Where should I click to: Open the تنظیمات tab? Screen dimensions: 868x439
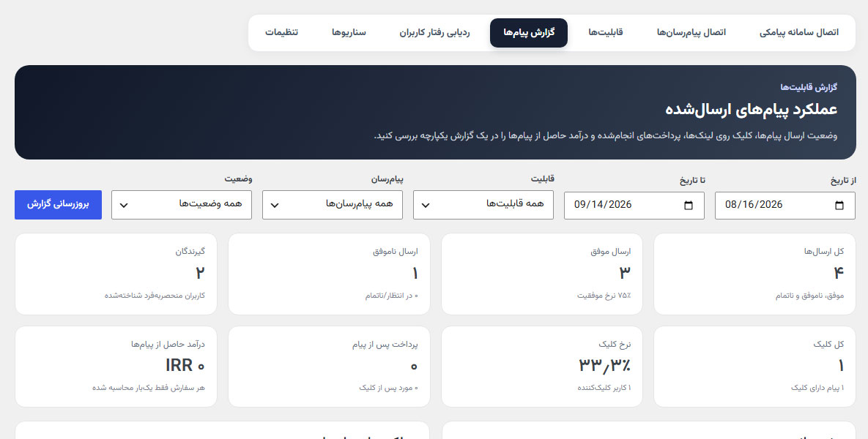click(x=281, y=32)
